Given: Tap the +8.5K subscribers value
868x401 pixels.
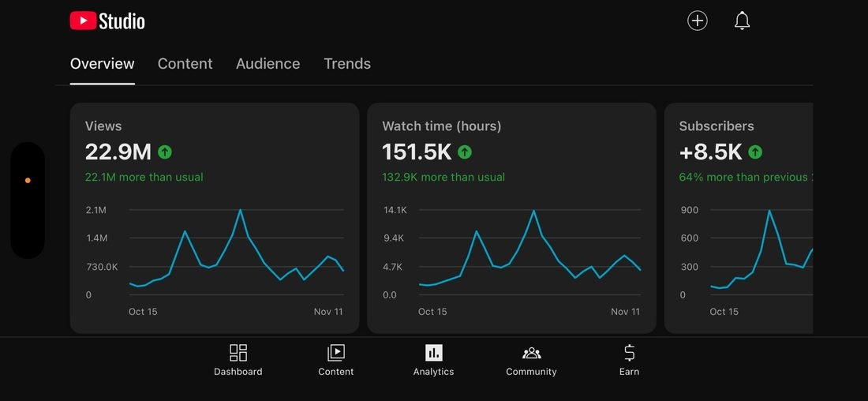Looking at the screenshot, I should [710, 152].
